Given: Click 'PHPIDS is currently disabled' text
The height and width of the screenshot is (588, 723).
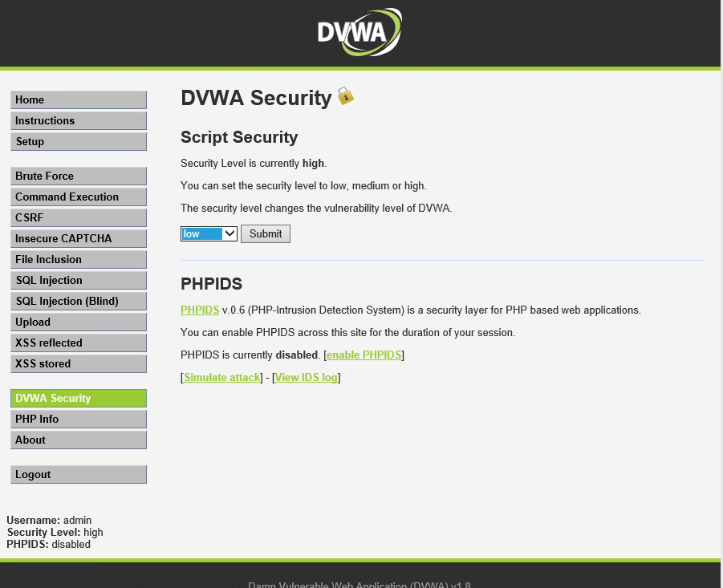Looking at the screenshot, I should click(x=250, y=355).
